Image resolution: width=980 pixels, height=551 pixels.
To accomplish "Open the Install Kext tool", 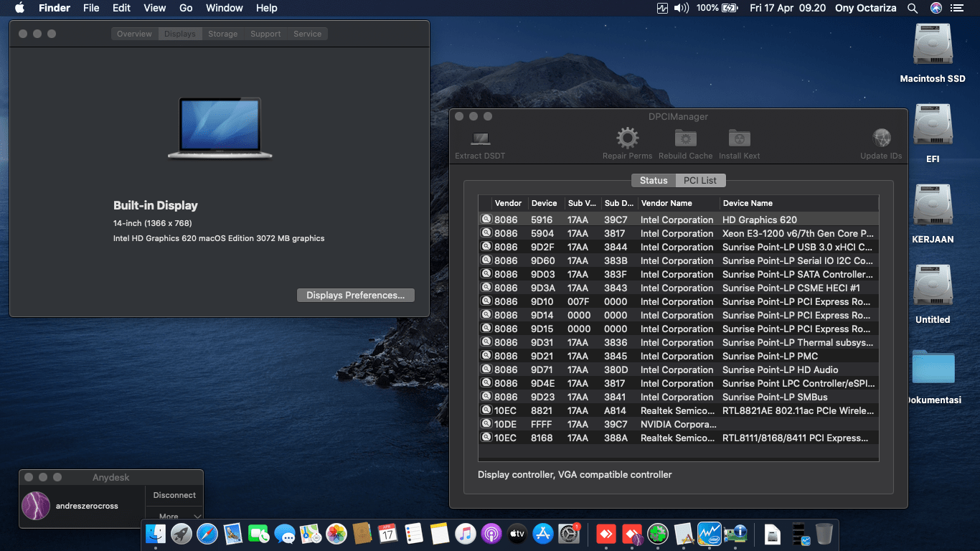I will coord(739,138).
